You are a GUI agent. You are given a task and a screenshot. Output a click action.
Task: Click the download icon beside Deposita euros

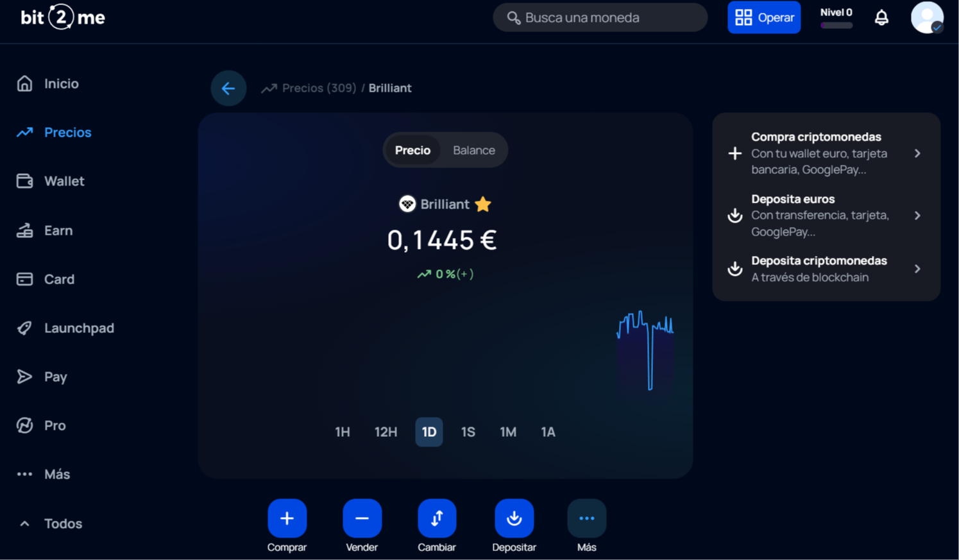(x=735, y=216)
